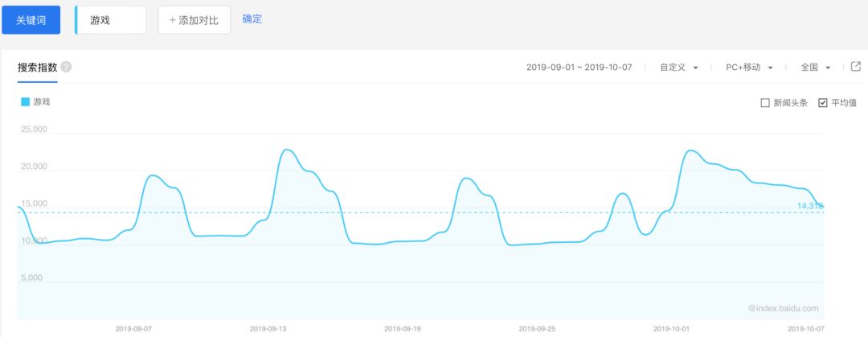Click the 2019-10-01 x-axis date label
Screen dimensions: 868x337
coord(672,329)
